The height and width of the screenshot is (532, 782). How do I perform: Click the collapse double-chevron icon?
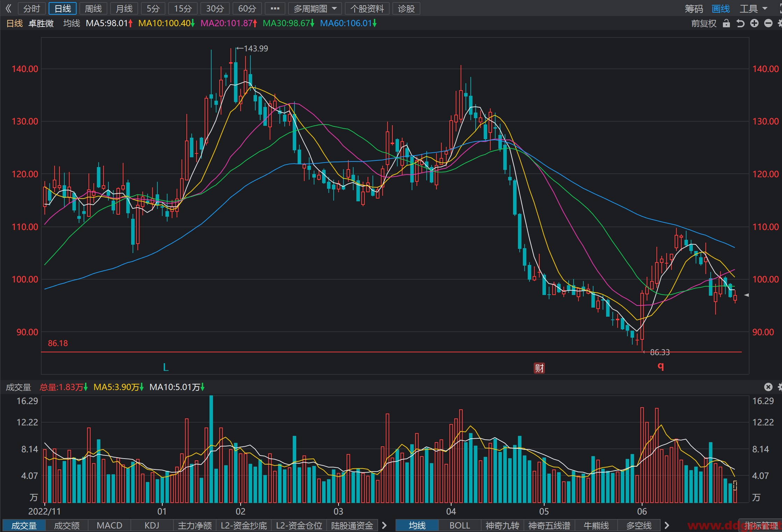click(8, 8)
